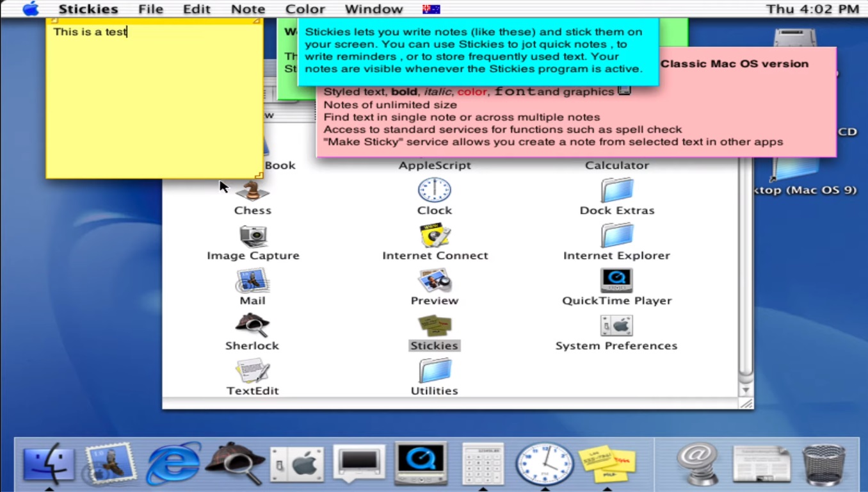The width and height of the screenshot is (868, 492).
Task: Open the File menu
Action: [150, 9]
